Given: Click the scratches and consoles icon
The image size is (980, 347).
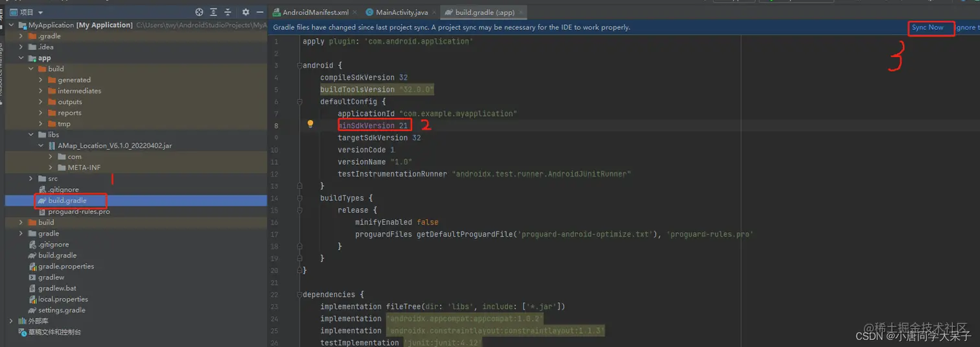Looking at the screenshot, I should [23, 332].
